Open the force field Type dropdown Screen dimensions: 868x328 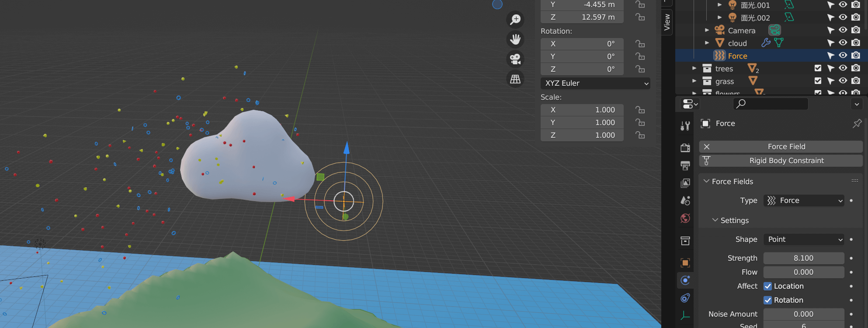point(804,200)
